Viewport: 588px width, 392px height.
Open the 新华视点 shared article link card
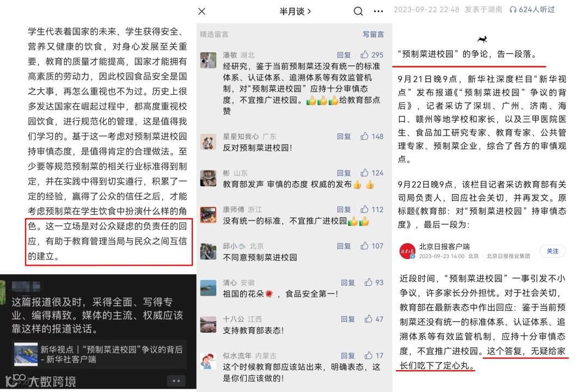[99, 354]
